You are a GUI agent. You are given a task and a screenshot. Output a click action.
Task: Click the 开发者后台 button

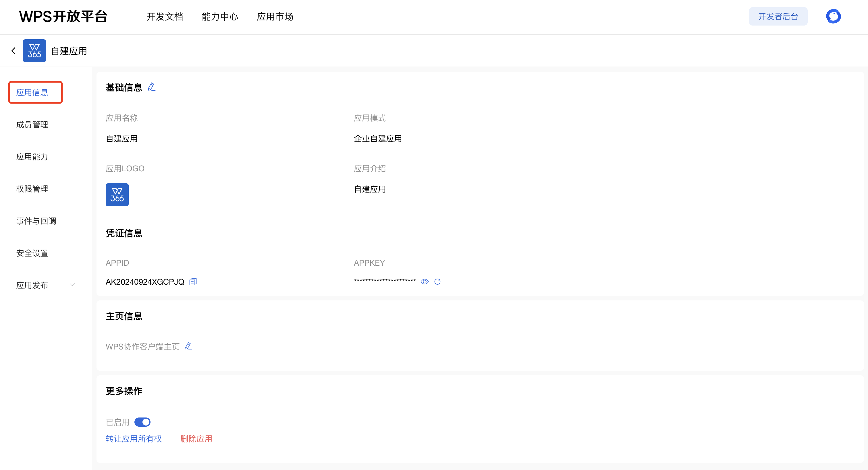click(778, 16)
